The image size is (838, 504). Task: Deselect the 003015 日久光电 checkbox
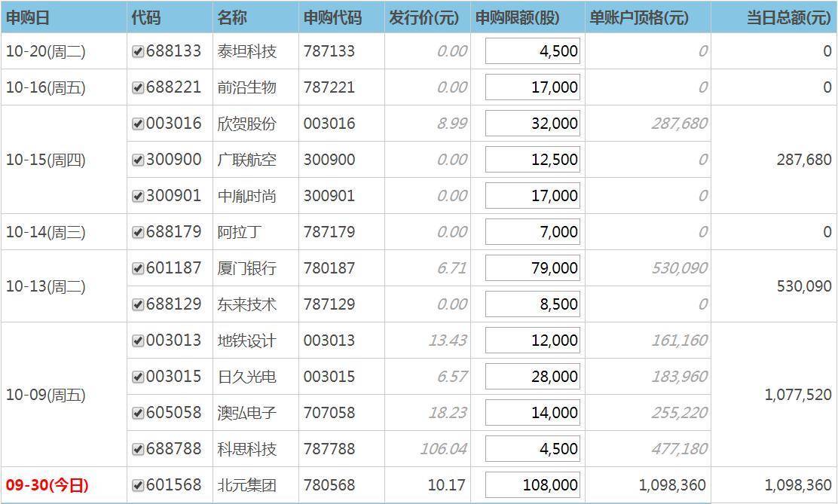pos(138,377)
